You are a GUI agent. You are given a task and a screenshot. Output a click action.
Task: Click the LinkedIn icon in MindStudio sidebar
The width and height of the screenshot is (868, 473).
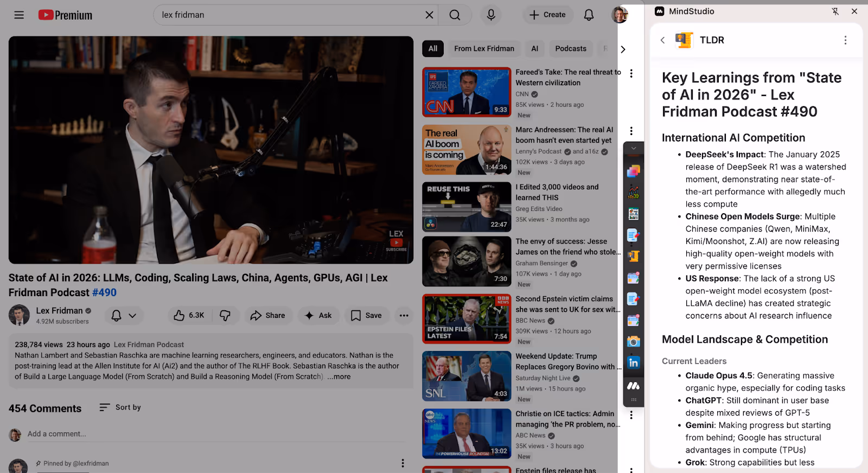(x=633, y=363)
